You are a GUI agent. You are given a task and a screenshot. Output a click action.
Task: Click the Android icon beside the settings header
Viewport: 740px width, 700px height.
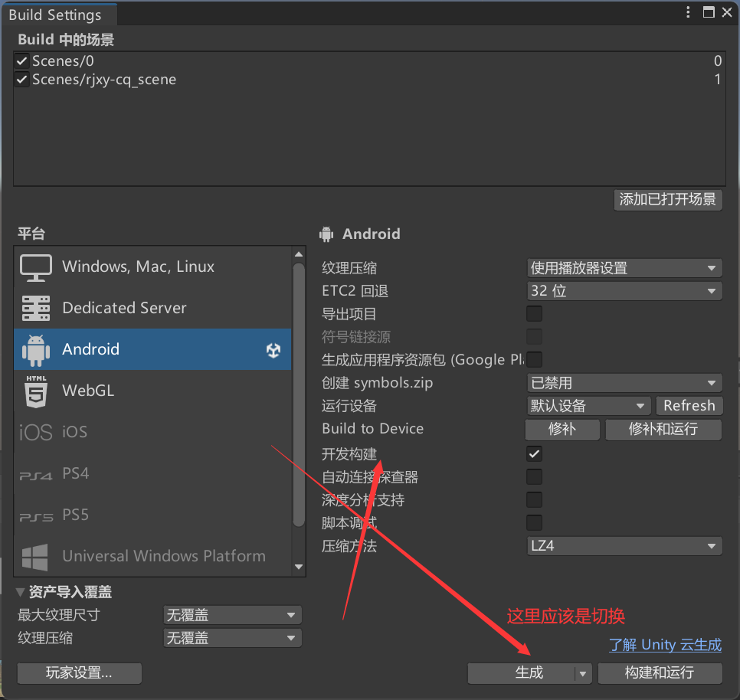[x=326, y=234]
